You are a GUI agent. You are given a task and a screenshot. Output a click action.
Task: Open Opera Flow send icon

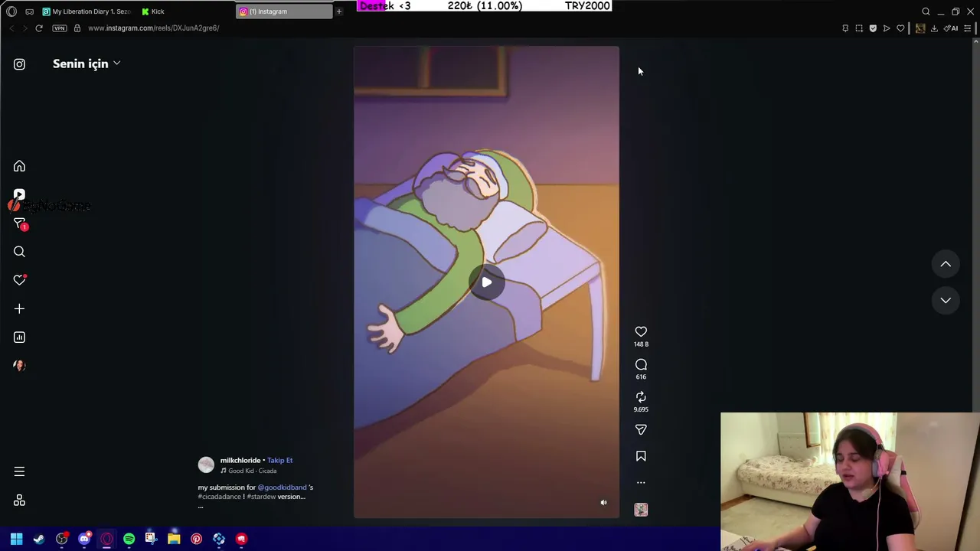pos(887,28)
